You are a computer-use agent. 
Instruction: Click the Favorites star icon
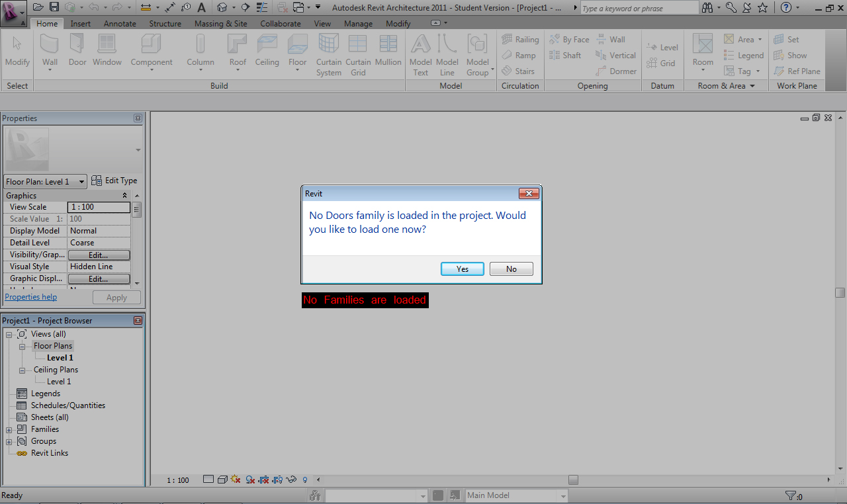(763, 7)
